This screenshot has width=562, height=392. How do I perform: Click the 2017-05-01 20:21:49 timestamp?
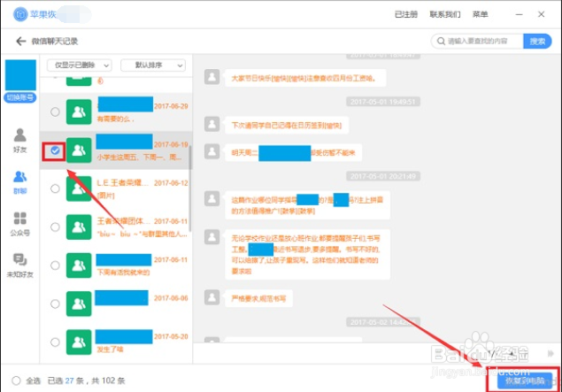click(383, 176)
